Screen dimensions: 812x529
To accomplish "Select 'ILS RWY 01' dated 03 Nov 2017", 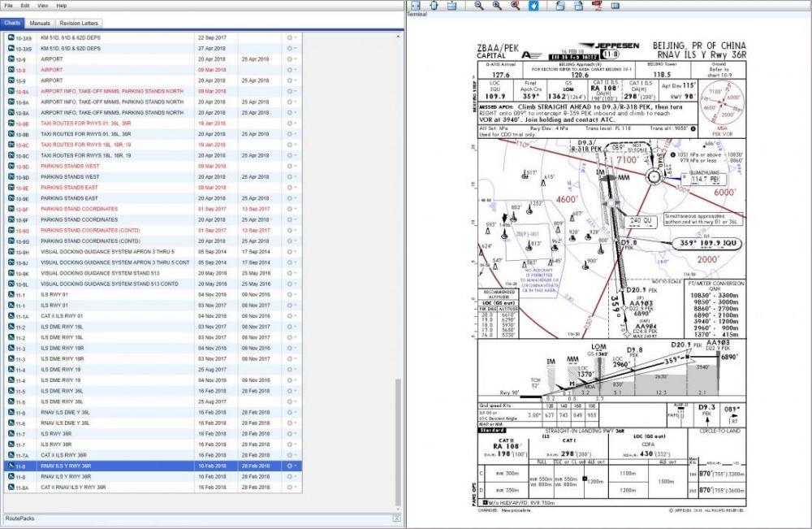I will [153, 306].
